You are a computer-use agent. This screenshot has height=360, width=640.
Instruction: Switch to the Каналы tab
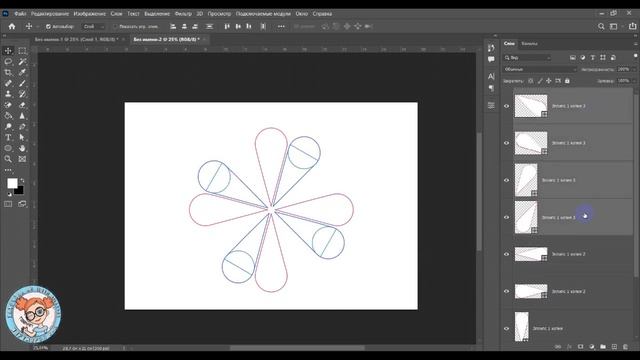[529, 44]
